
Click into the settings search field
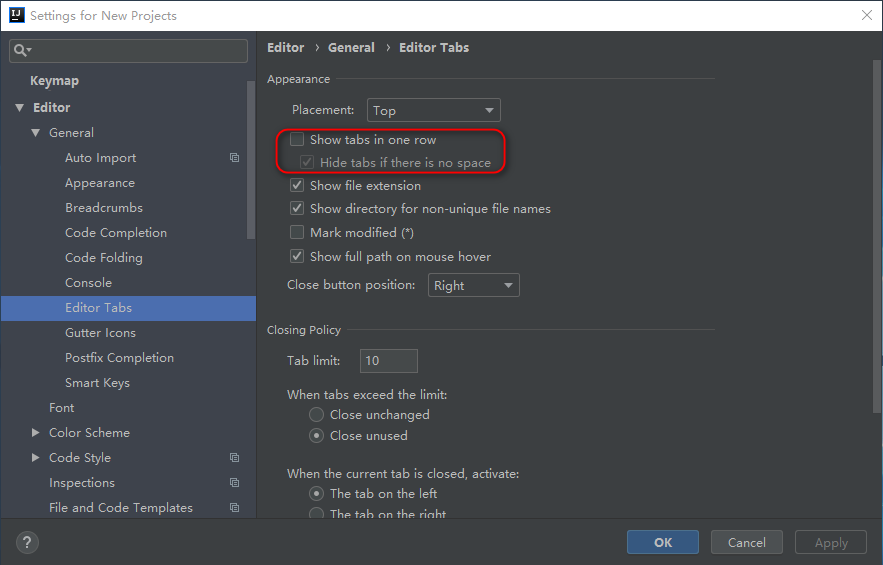coord(128,51)
